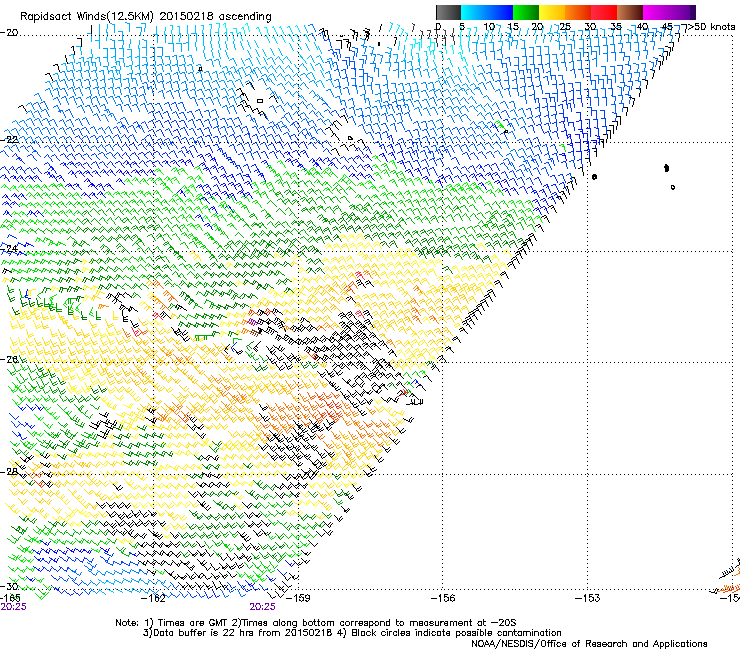
Task: Click the -159 longitude axis label
Action: [298, 598]
